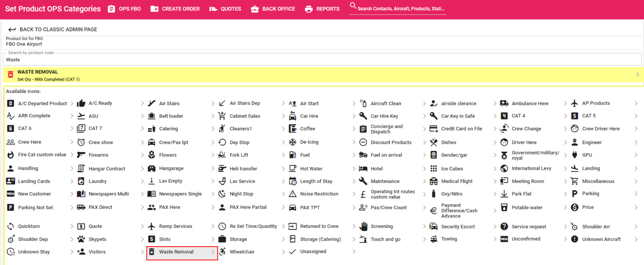Choose the Belt loader icon
Image resolution: width=644 pixels, height=265 pixels.
(152, 116)
